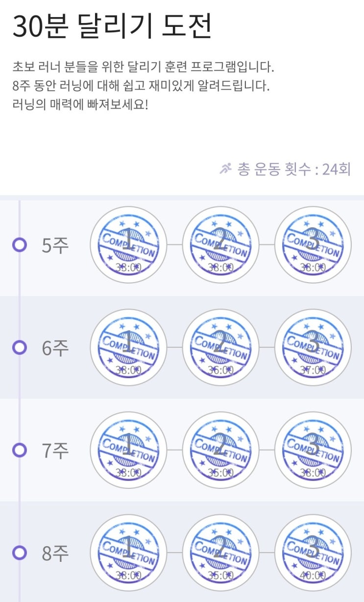The image size is (364, 602).
Task: Tap the 총 운동 횟수 : 24회 label
Action: [x=294, y=169]
